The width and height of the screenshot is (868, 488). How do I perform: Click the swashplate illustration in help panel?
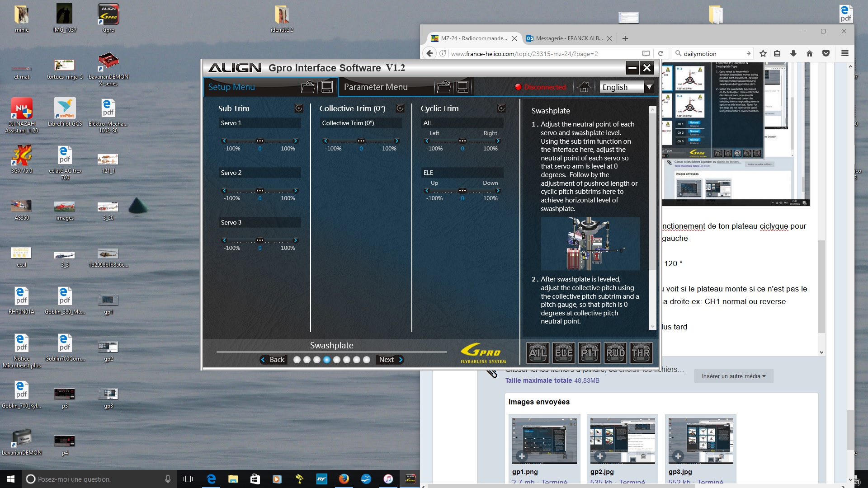click(x=590, y=244)
